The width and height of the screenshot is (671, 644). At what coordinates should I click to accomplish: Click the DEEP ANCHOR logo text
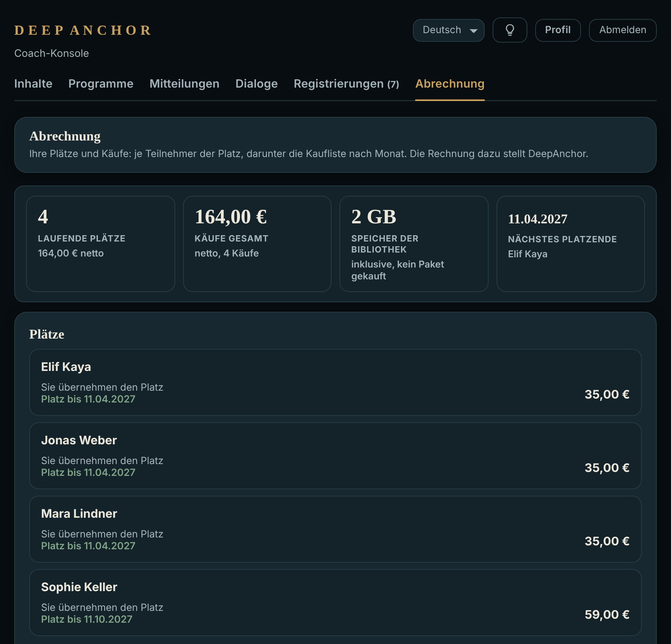point(83,30)
